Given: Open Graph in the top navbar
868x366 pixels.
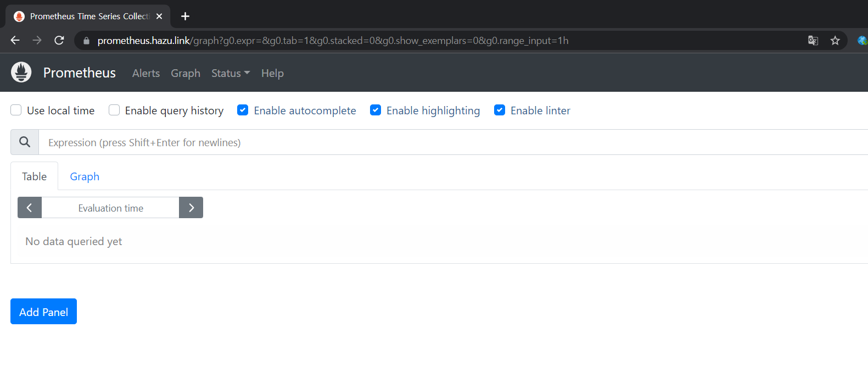Looking at the screenshot, I should click(x=186, y=73).
